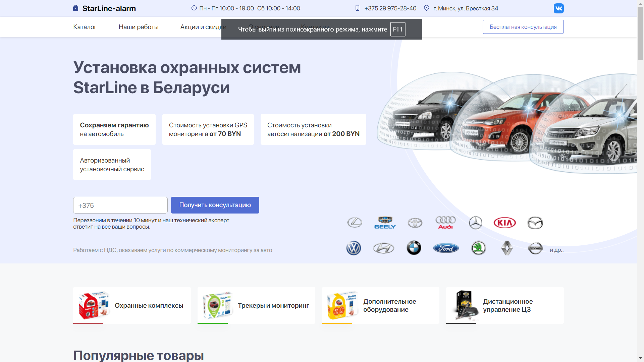Select the Renault brand logo
644x362 pixels.
507,248
